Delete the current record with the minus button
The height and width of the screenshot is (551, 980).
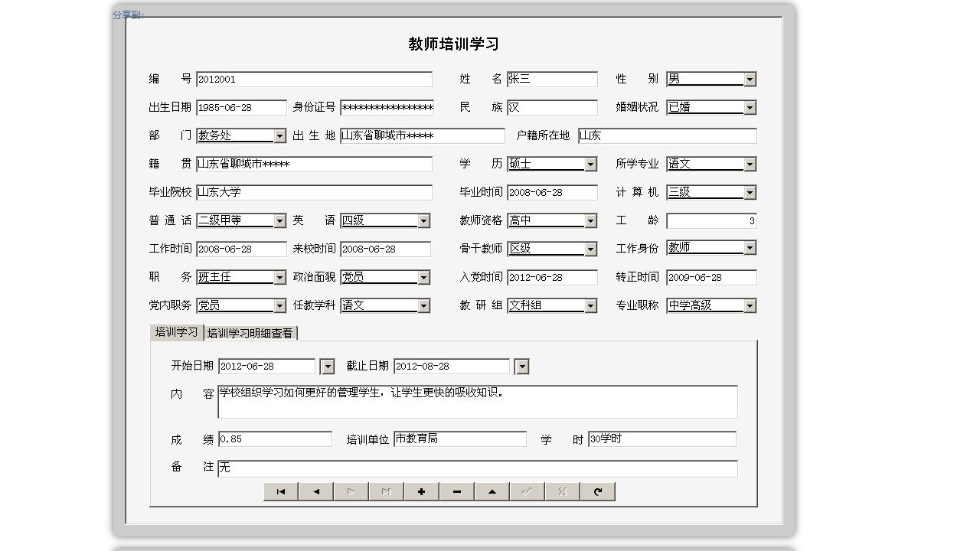(x=456, y=491)
